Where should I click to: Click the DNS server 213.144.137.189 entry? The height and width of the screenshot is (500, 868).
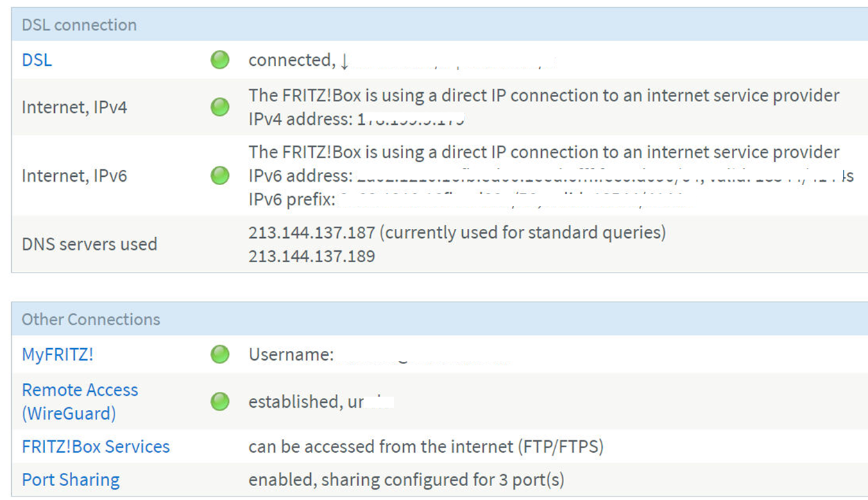312,257
